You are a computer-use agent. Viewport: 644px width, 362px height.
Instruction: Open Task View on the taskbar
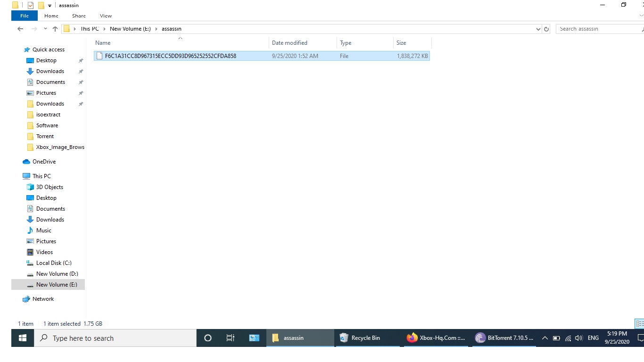(x=231, y=338)
